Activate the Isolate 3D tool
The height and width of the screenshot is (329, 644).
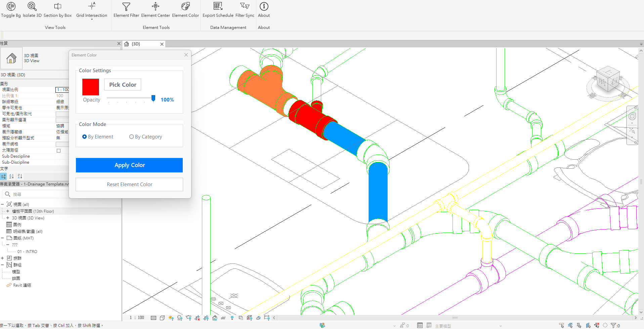[x=32, y=6]
